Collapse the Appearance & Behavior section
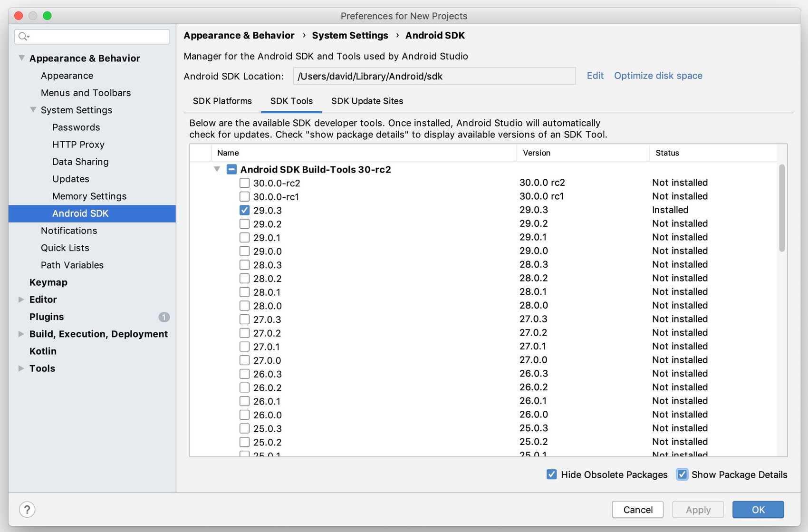Screen dimensions: 808x532 [x=21, y=58]
